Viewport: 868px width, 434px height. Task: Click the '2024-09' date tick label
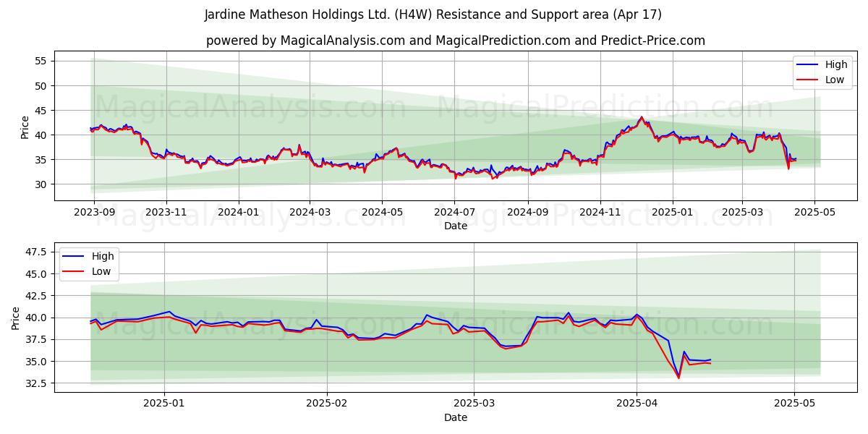pyautogui.click(x=527, y=211)
